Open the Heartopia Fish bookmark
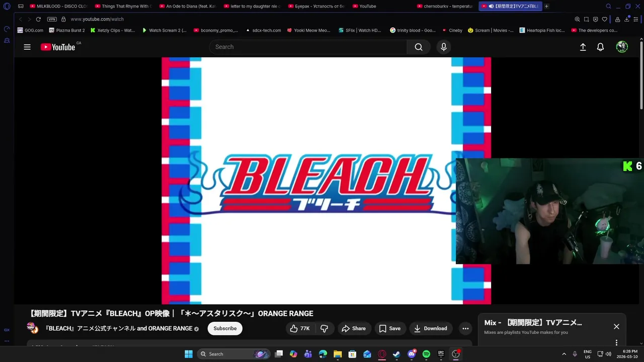The height and width of the screenshot is (362, 644). 542,30
